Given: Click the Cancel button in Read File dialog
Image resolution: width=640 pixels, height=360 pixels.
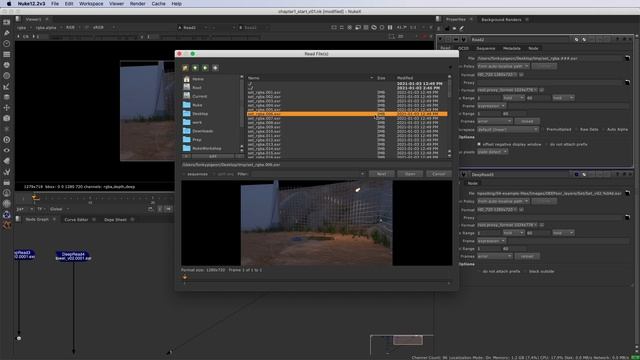Looking at the screenshot, I should coord(439,174).
